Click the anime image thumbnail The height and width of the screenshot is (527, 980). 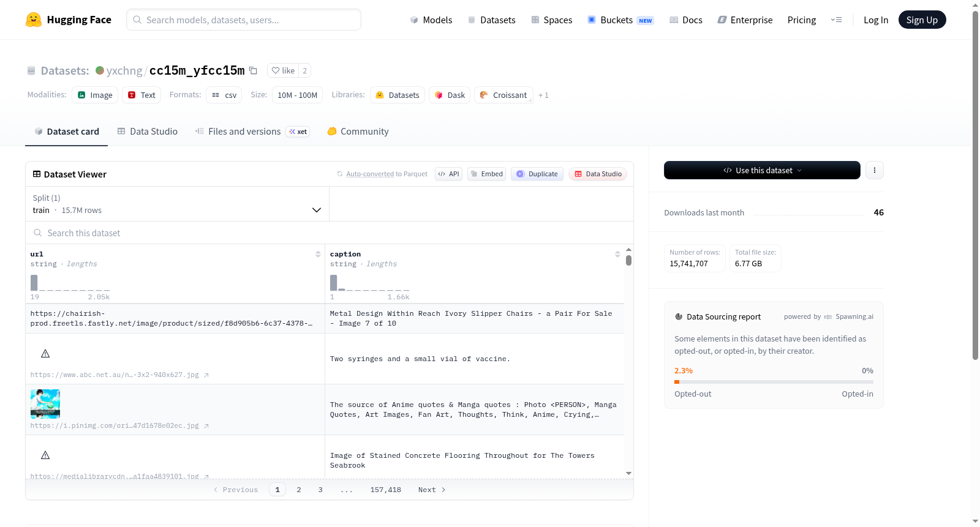45,404
